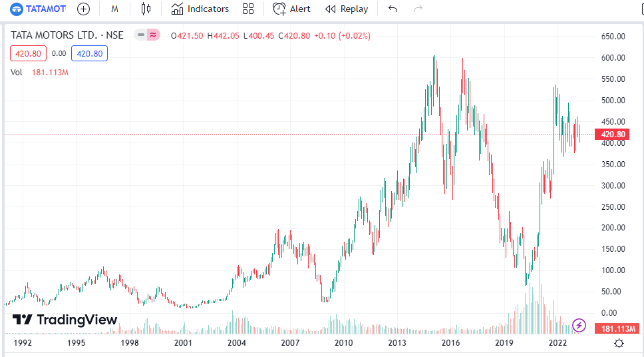Open the candlestick chart style selector

(146, 9)
